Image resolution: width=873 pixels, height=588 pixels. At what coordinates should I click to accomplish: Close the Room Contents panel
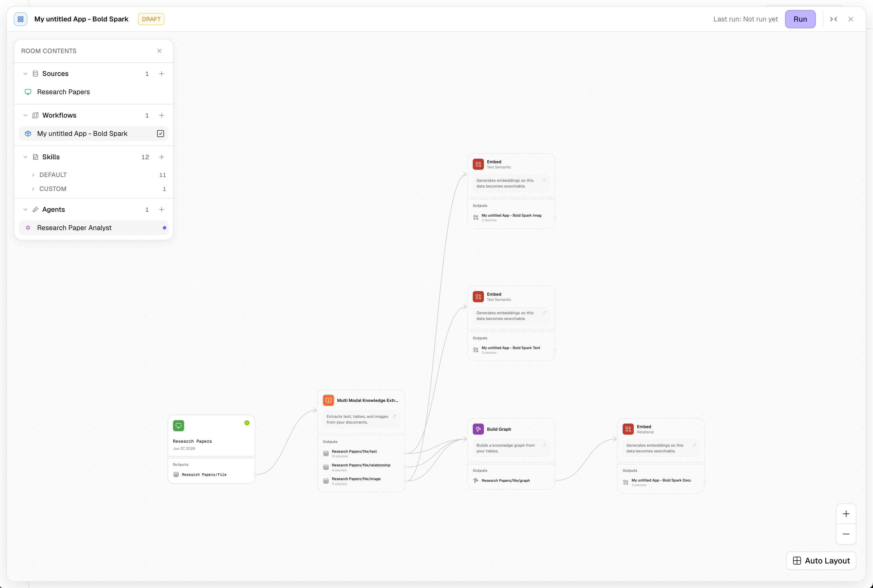point(159,51)
